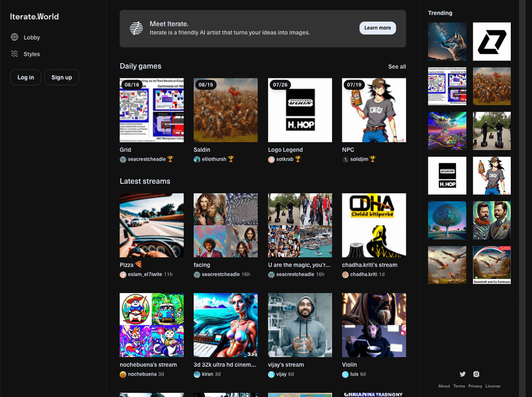Open the trending colorful psychedelic landscape
The height and width of the screenshot is (397, 532).
pos(447,131)
